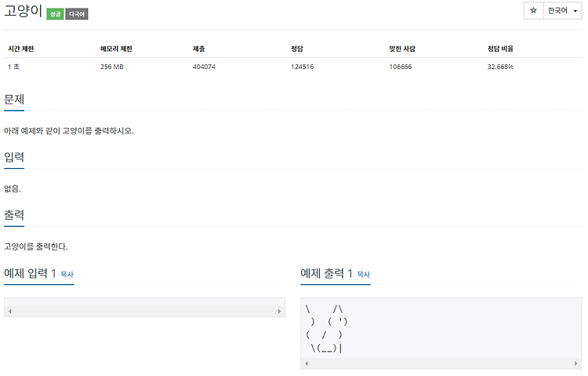Click the 예제 출력 1 heading
The height and width of the screenshot is (376, 588).
coord(326,273)
